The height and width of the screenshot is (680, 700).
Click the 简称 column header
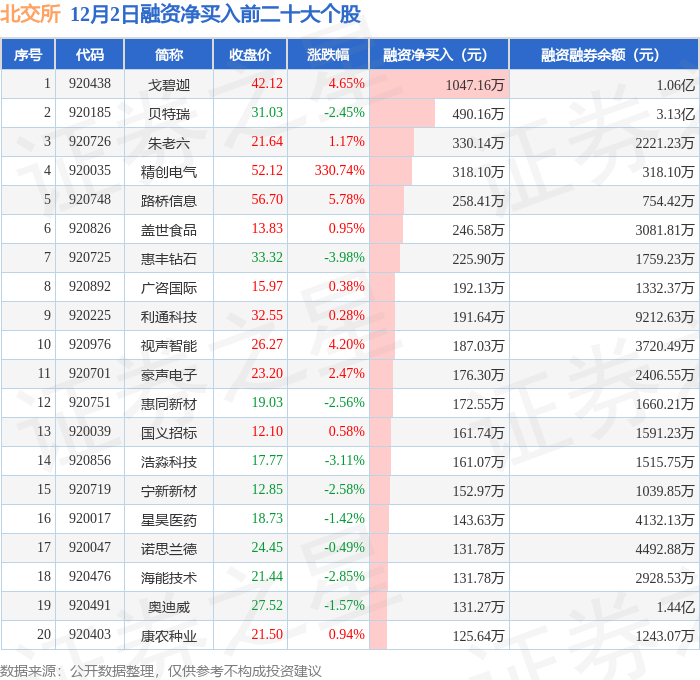(169, 54)
